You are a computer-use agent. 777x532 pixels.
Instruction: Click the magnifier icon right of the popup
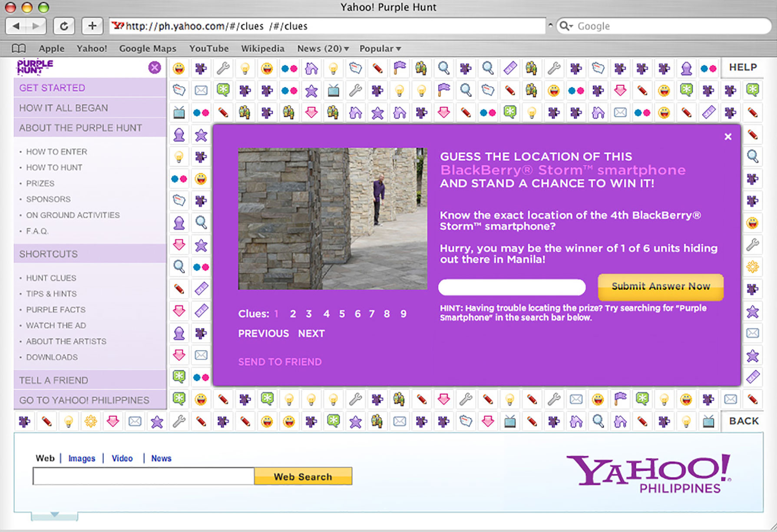pyautogui.click(x=752, y=156)
